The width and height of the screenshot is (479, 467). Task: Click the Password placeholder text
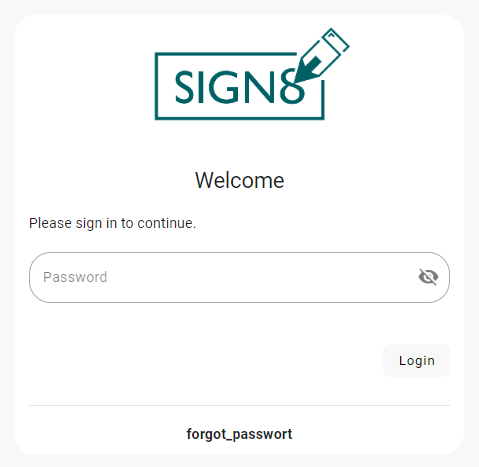pos(75,277)
